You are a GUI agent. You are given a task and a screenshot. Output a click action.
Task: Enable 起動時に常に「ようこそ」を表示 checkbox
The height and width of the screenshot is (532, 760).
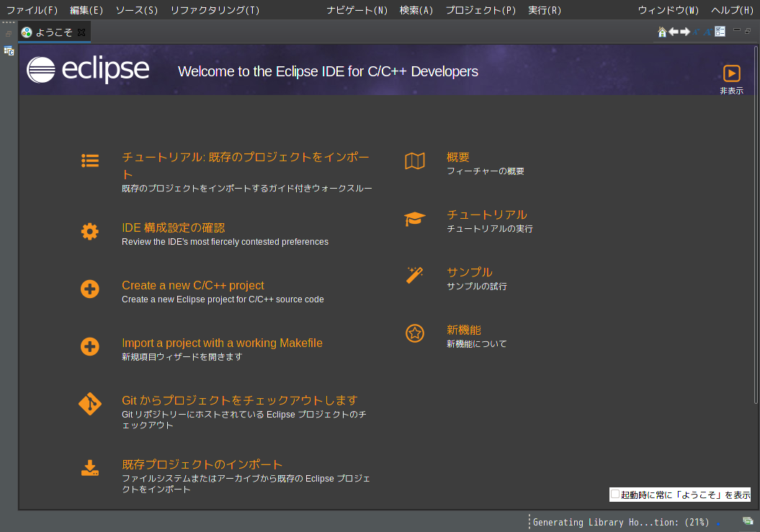click(x=615, y=495)
